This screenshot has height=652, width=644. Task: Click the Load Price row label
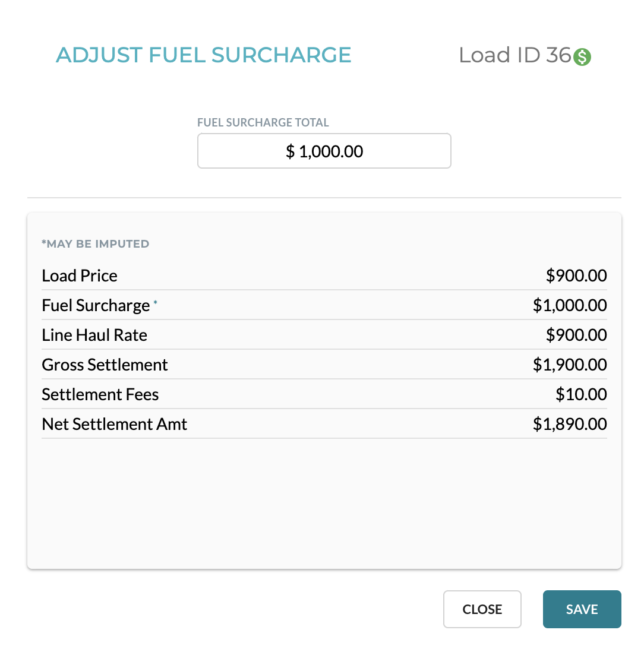[x=80, y=276]
